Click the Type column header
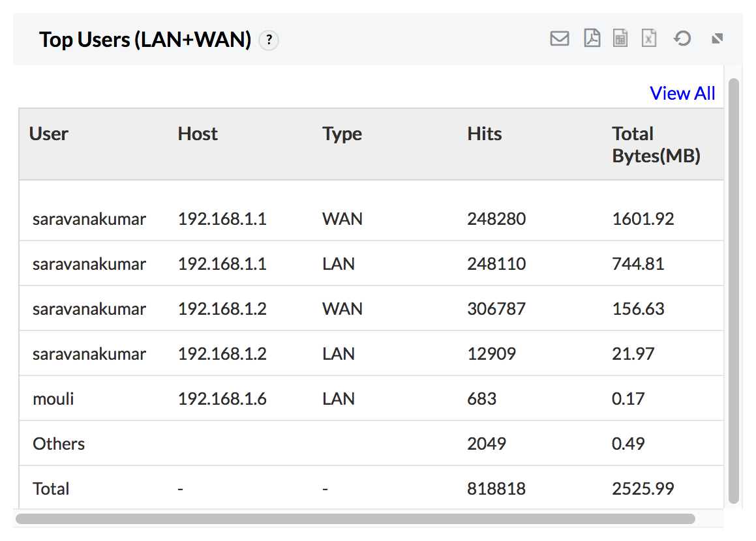The height and width of the screenshot is (541, 756). (342, 134)
